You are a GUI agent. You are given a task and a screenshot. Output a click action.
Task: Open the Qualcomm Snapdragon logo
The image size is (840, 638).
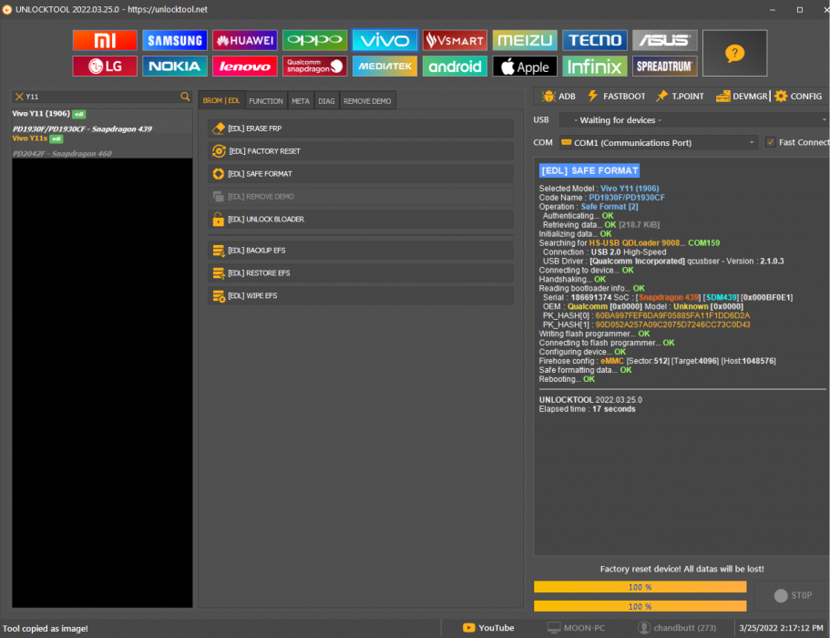click(x=315, y=66)
